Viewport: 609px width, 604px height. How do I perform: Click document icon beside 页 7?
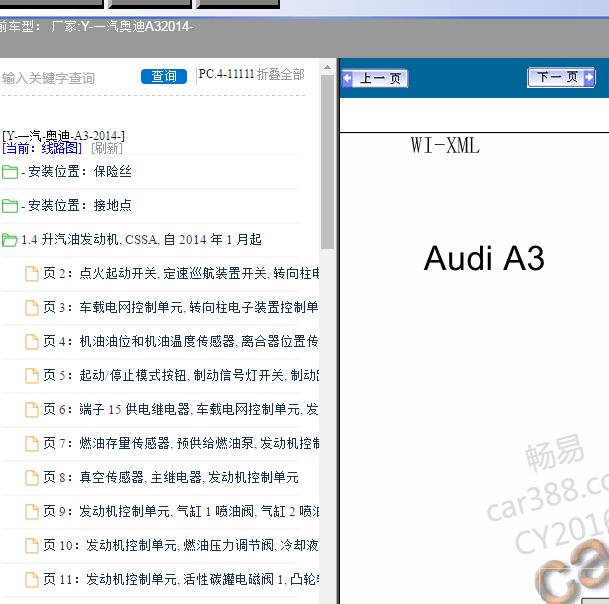pyautogui.click(x=32, y=444)
